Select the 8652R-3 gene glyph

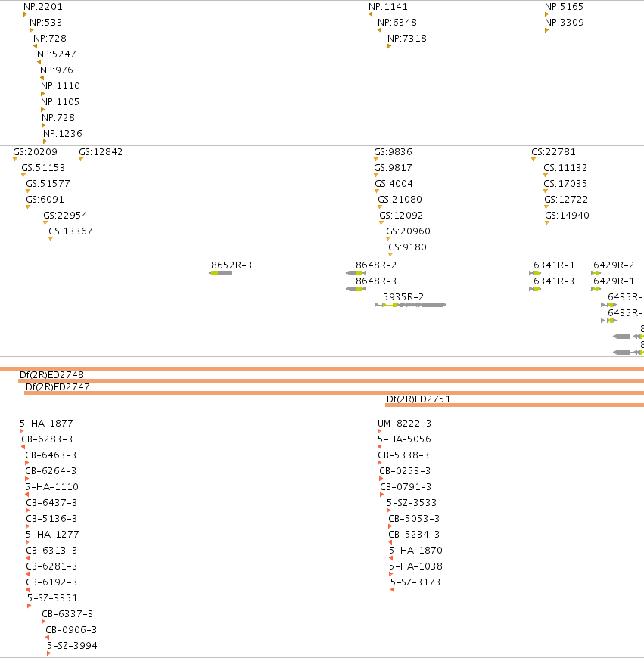(220, 273)
